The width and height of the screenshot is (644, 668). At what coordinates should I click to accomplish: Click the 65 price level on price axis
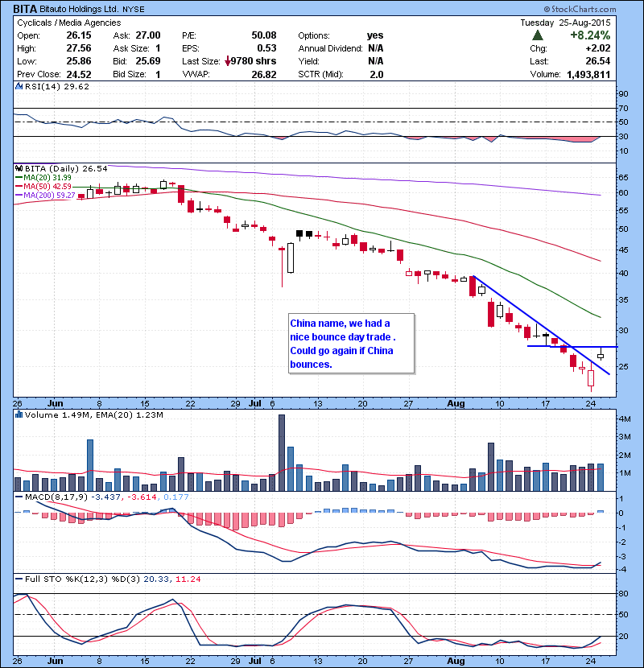623,177
